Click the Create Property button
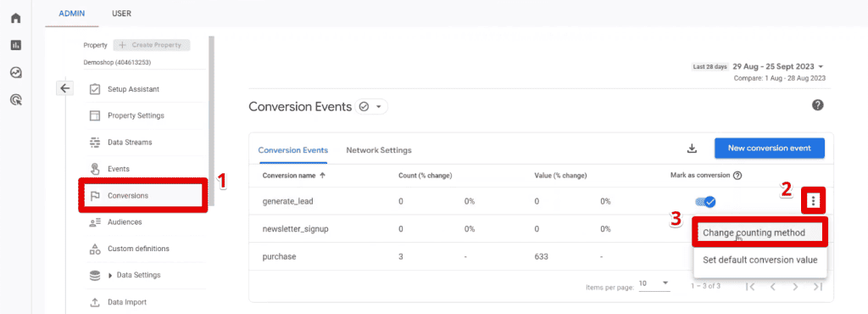 pos(152,45)
